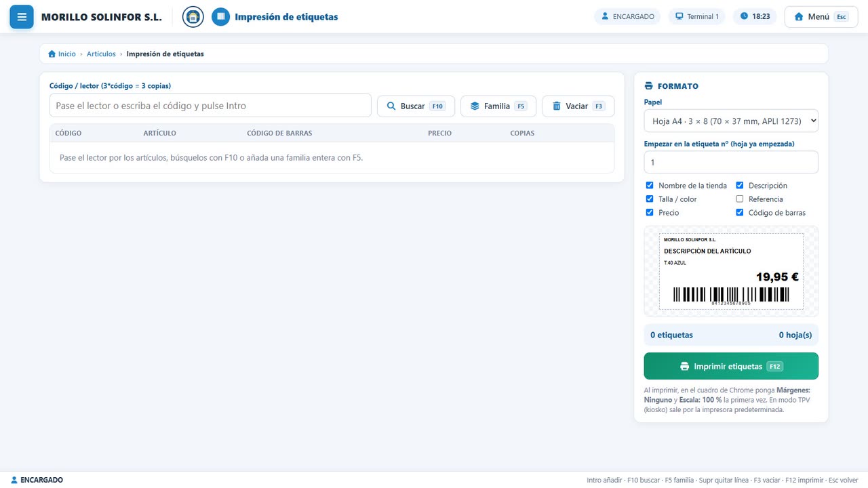Navigate to Artículos in the breadcrumb

coord(101,54)
